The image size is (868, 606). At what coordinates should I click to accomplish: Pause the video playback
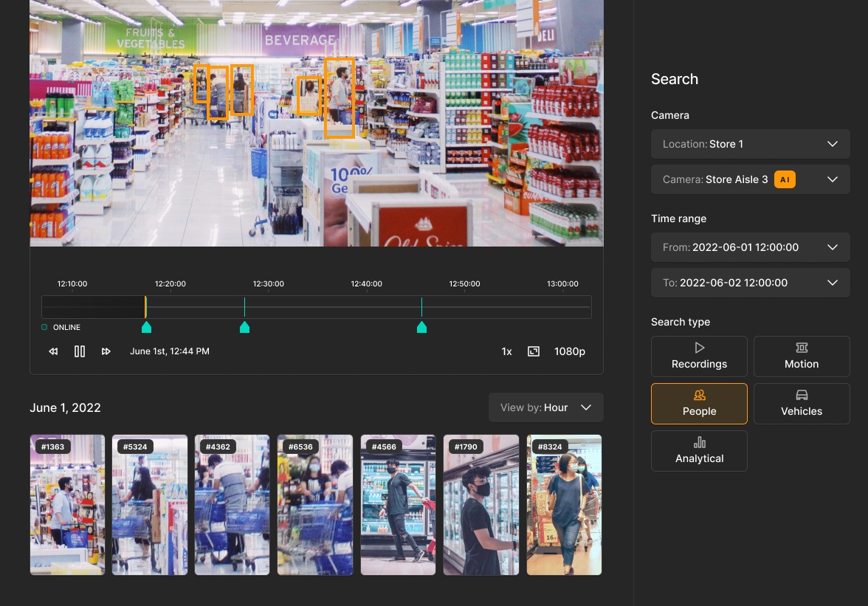[80, 351]
